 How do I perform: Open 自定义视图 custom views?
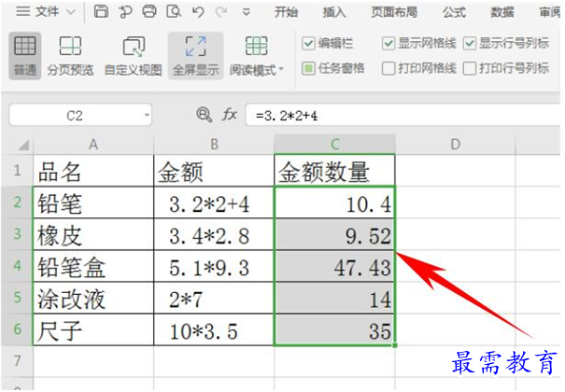point(133,56)
